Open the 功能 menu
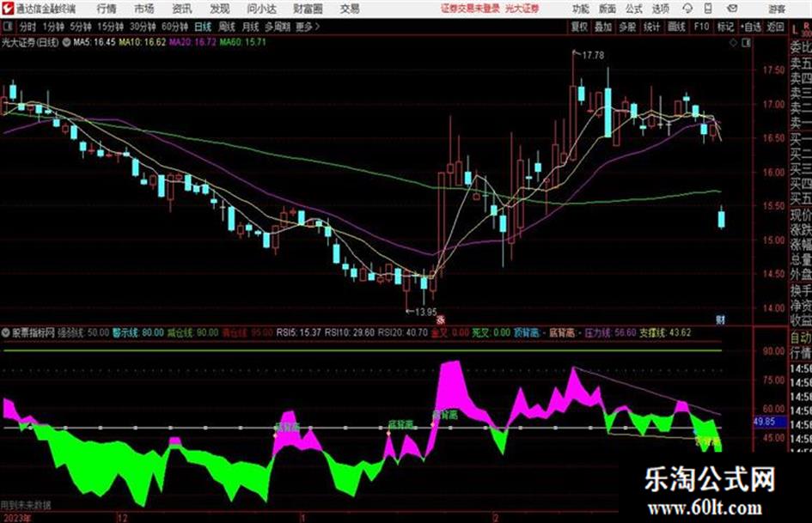Viewport: 812px width, 523px height. point(581,9)
